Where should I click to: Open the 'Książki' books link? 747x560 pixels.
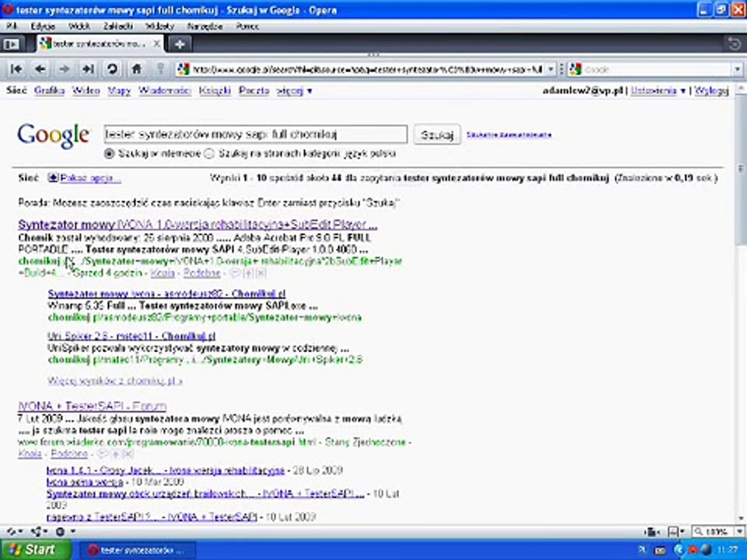click(x=215, y=91)
